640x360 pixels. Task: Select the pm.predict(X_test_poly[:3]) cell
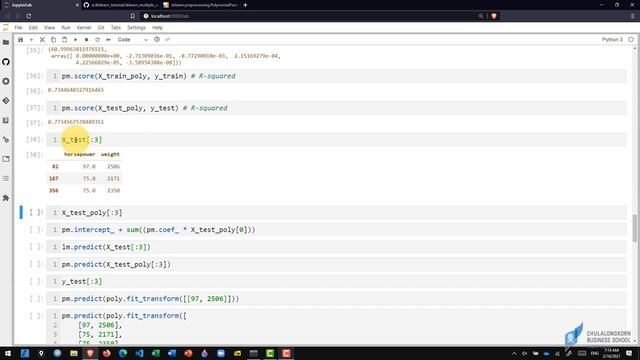(x=336, y=264)
